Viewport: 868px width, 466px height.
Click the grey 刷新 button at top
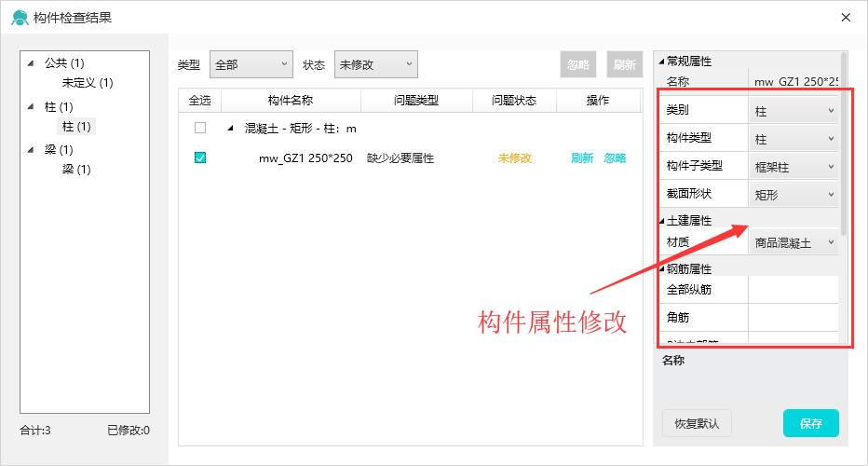tap(624, 65)
